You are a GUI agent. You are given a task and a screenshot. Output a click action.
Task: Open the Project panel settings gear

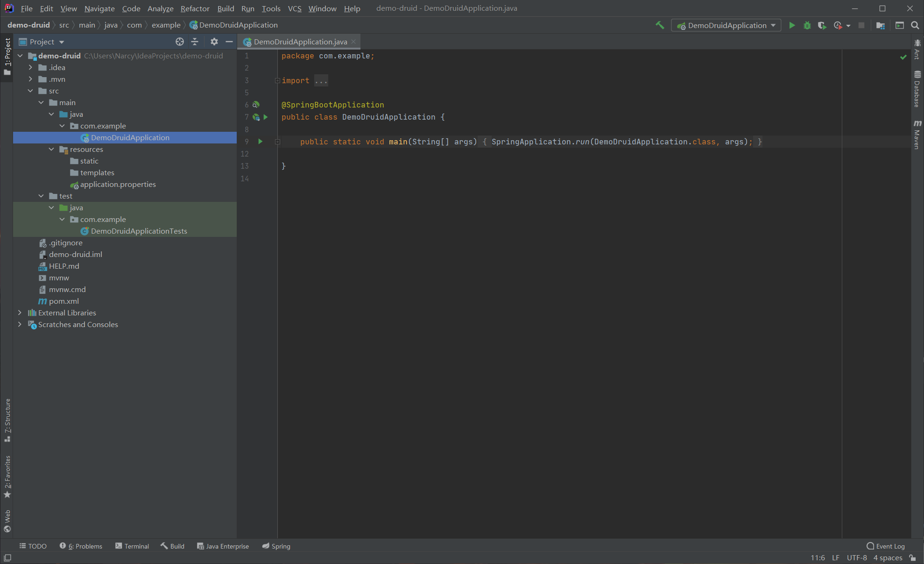(214, 42)
